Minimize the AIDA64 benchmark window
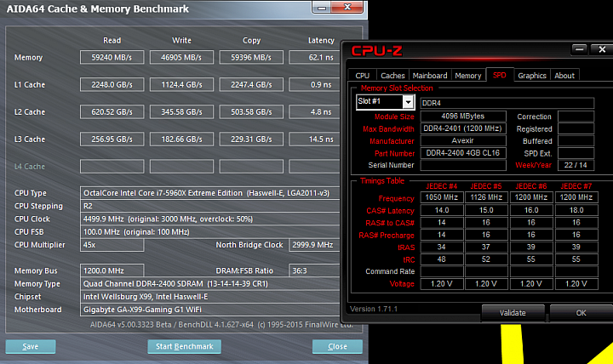The width and height of the screenshot is (613, 364). tap(322, 8)
